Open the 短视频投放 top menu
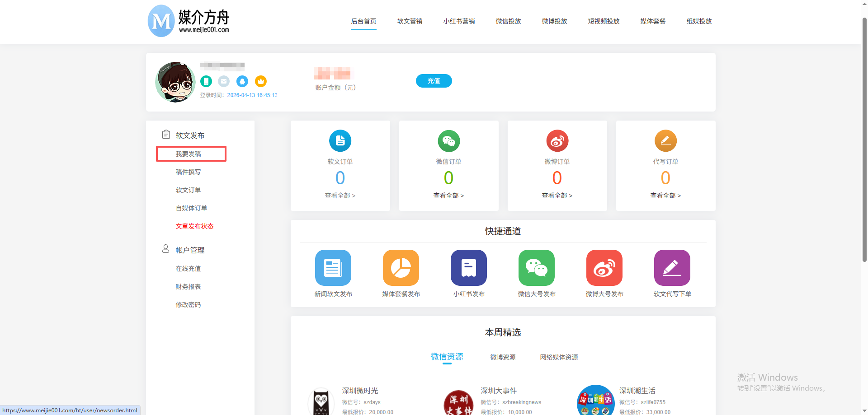868x415 pixels. 604,21
